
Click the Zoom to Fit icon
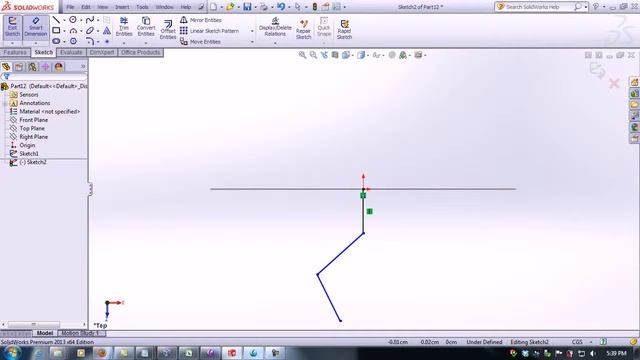point(302,55)
